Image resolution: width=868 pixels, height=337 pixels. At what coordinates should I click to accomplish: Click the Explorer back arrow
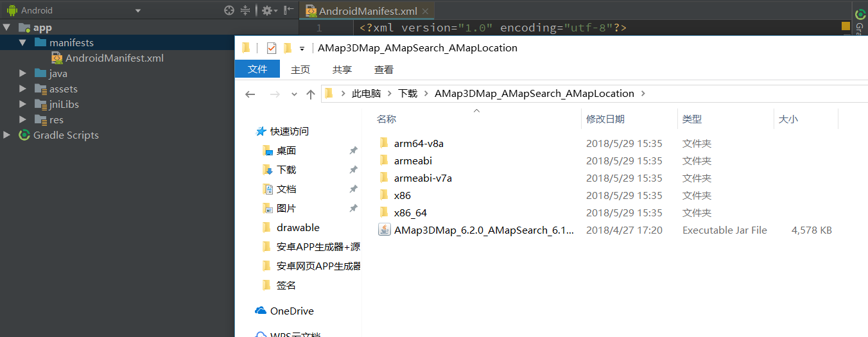point(250,94)
